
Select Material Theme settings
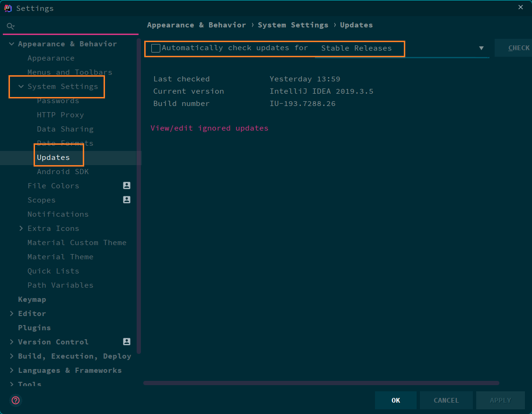pos(61,257)
